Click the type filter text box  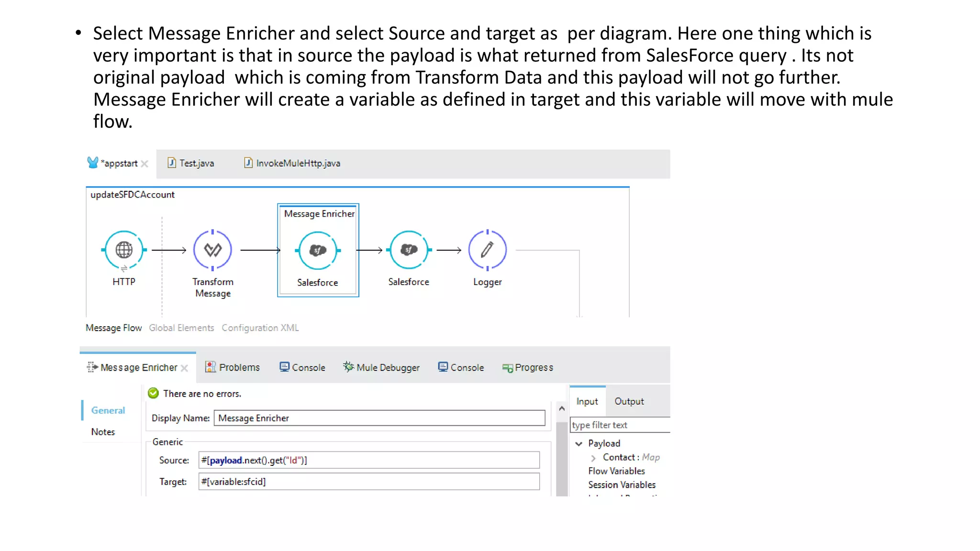[x=620, y=425]
